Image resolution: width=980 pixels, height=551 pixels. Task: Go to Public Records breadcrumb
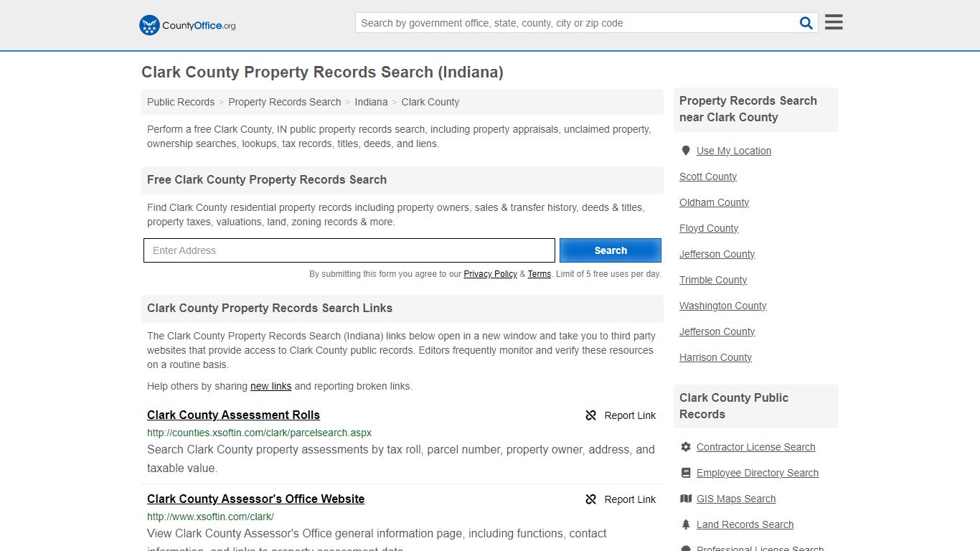tap(181, 102)
